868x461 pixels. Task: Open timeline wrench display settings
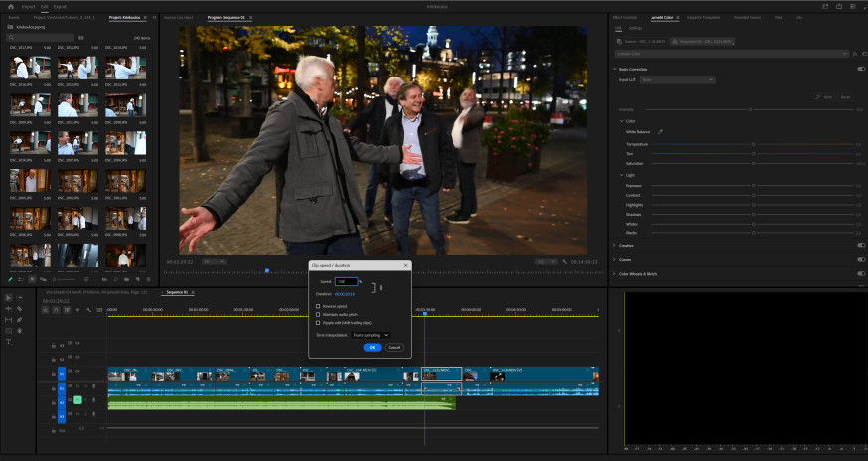coord(88,310)
